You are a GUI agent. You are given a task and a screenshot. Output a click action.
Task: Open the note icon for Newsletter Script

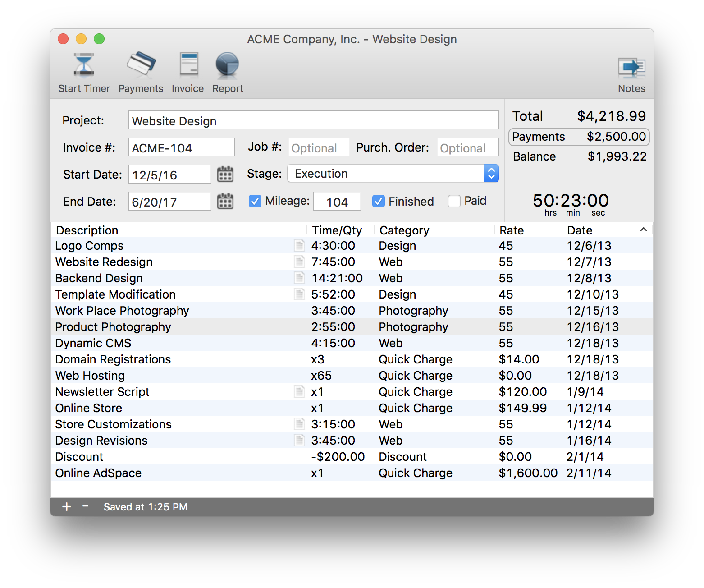click(299, 391)
